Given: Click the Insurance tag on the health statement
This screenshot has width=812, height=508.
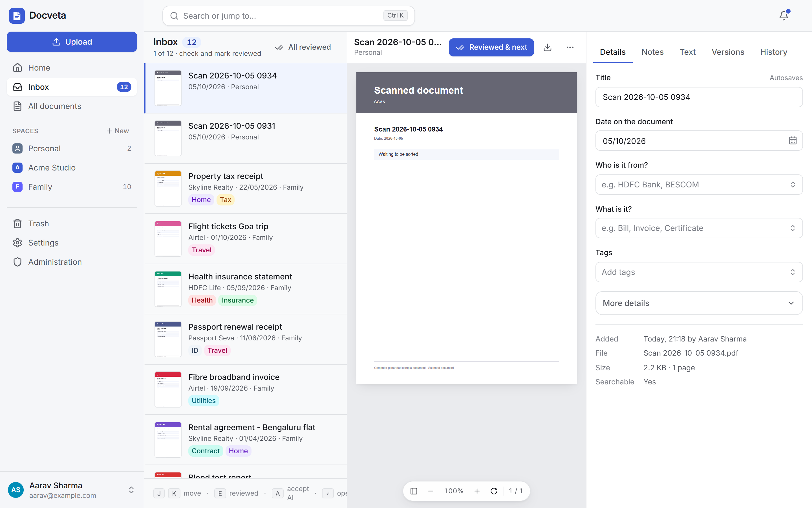Looking at the screenshot, I should (x=238, y=300).
